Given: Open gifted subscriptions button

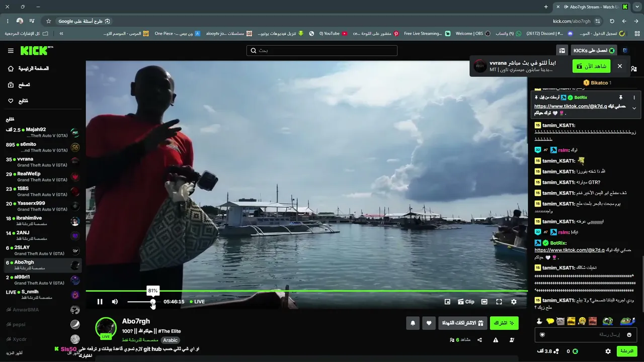Looking at the screenshot, I should tap(462, 323).
